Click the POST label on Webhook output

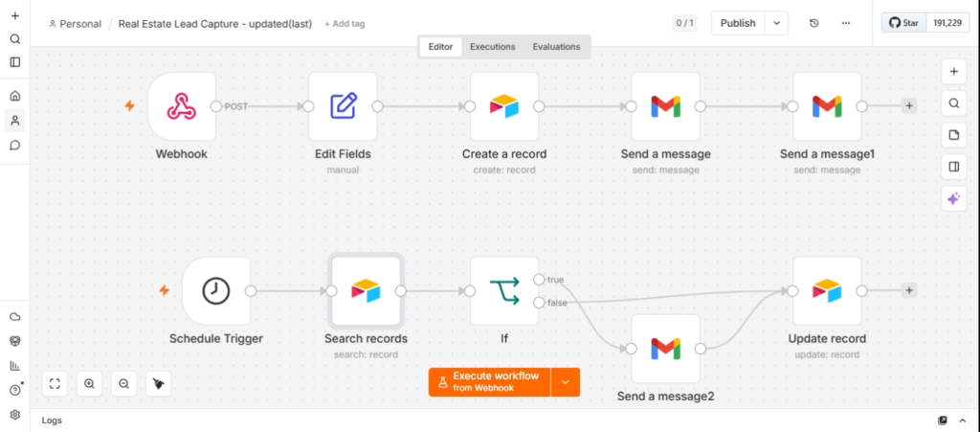pos(235,106)
